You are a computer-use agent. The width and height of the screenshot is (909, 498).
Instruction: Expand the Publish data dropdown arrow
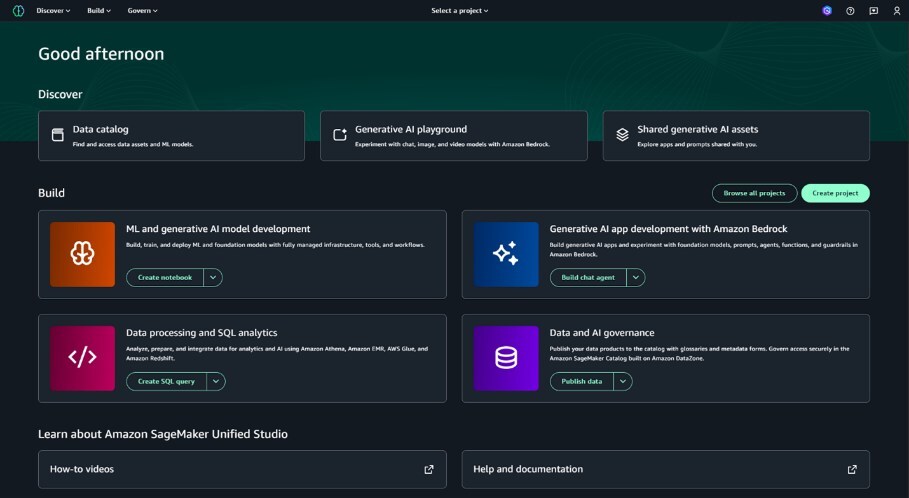[x=624, y=381]
